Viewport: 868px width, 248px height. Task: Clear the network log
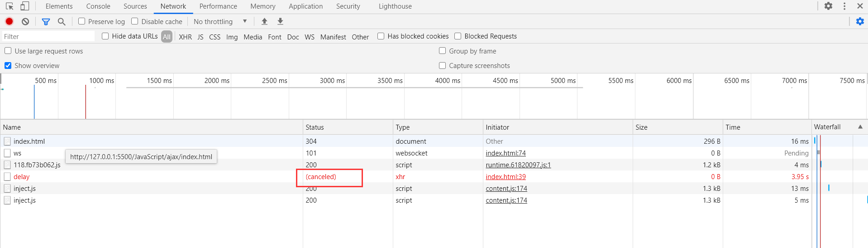(x=25, y=21)
